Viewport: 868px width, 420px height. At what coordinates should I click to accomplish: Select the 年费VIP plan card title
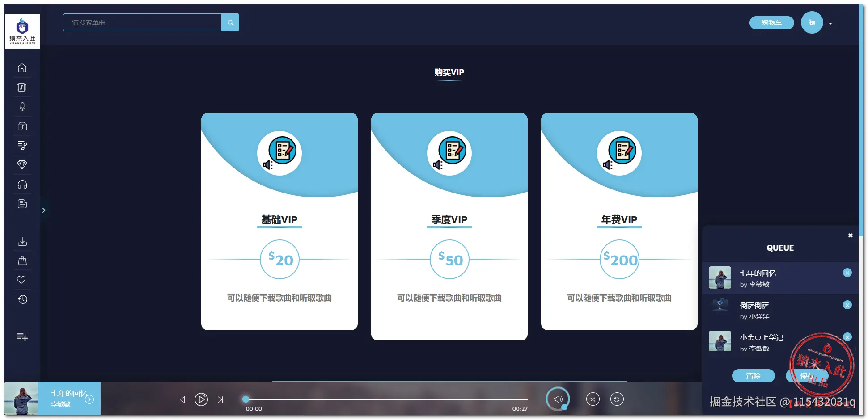click(619, 220)
